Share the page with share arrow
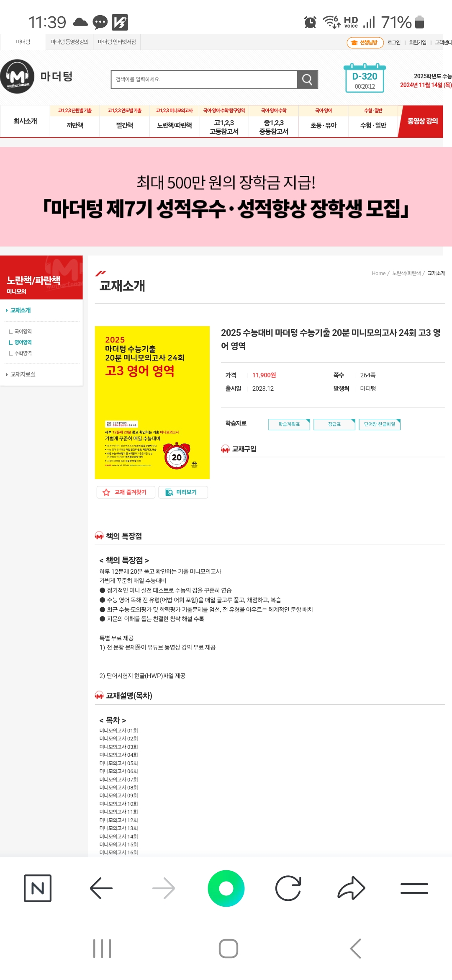Viewport: 452px width, 980px height. [x=351, y=888]
